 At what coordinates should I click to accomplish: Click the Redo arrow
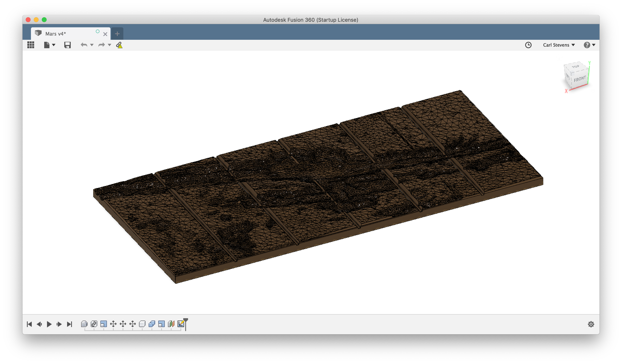pos(101,45)
